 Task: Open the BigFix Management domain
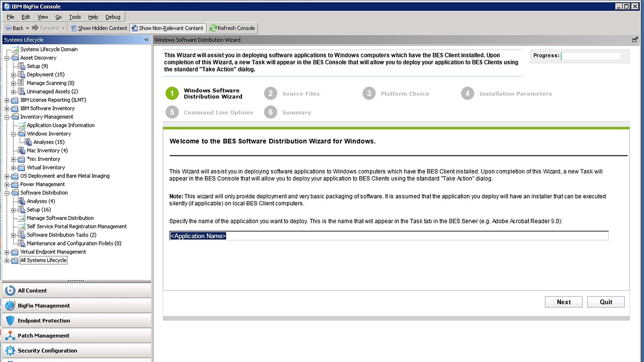coord(76,306)
